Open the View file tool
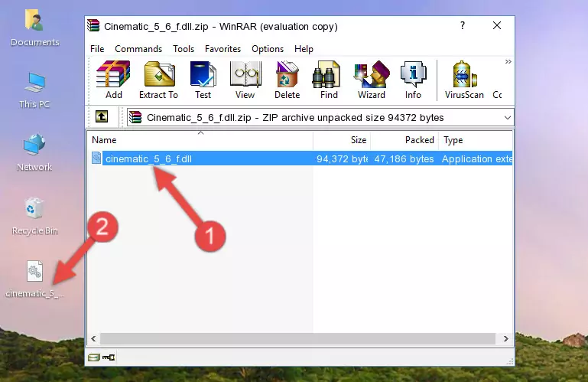The image size is (588, 382). [245, 80]
